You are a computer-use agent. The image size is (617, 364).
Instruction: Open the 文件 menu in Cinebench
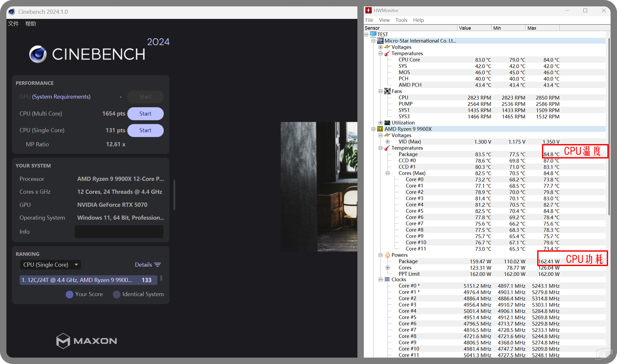[13, 24]
